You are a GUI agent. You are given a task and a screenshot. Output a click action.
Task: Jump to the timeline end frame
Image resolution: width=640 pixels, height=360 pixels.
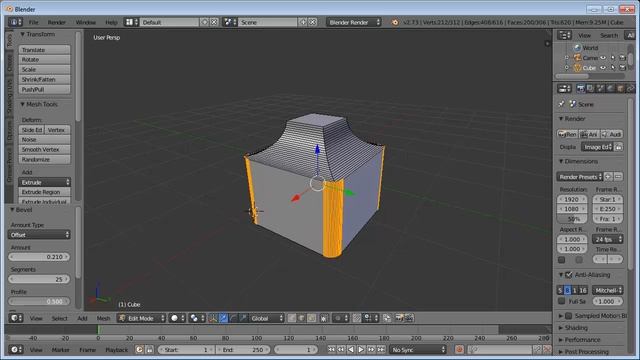[381, 349]
